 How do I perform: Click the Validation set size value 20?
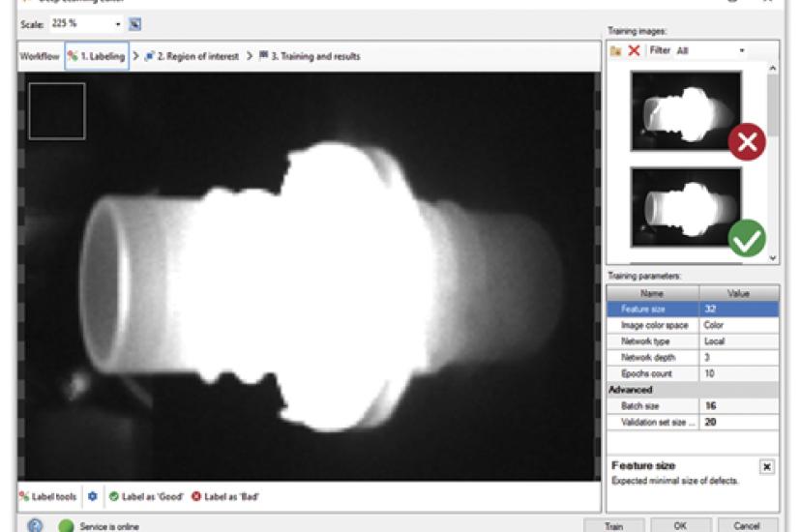[x=739, y=423]
